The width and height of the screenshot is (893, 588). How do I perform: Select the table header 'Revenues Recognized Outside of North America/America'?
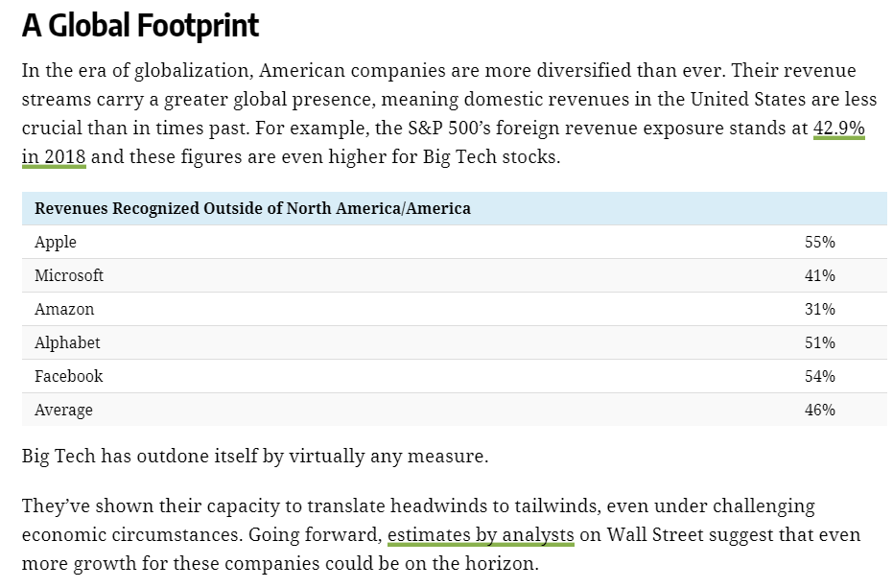252,208
